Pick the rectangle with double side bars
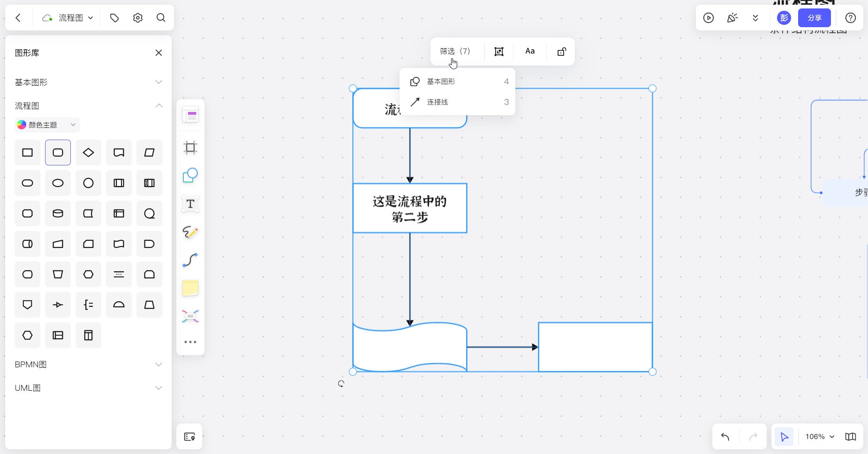The image size is (868, 454). coord(119,183)
